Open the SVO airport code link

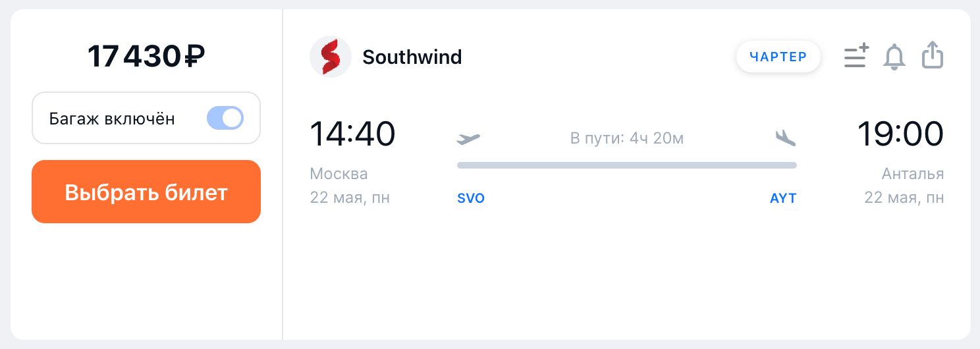(471, 198)
